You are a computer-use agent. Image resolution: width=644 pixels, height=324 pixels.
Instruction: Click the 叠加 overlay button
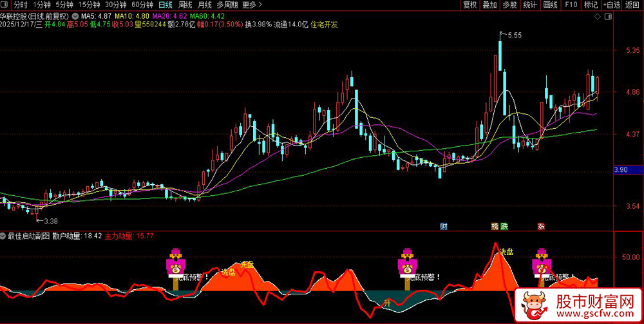[x=490, y=5]
